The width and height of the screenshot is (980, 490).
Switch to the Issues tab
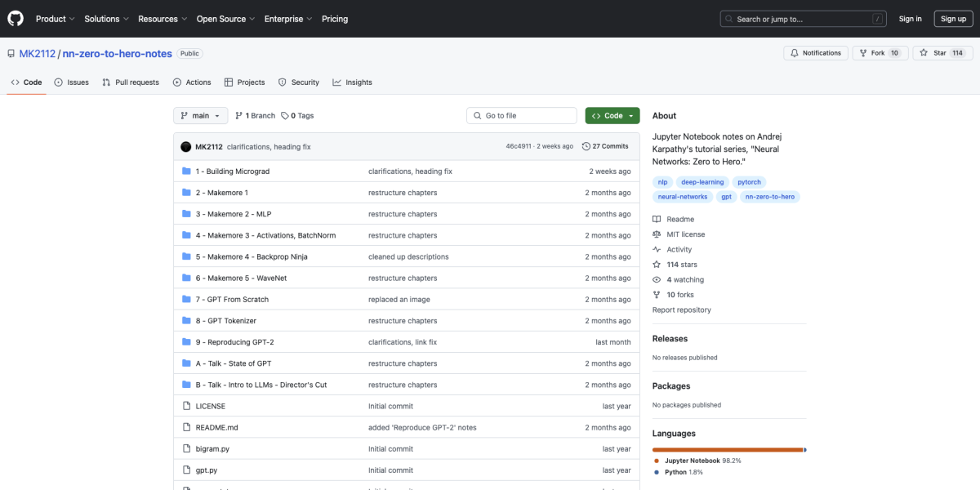click(72, 82)
